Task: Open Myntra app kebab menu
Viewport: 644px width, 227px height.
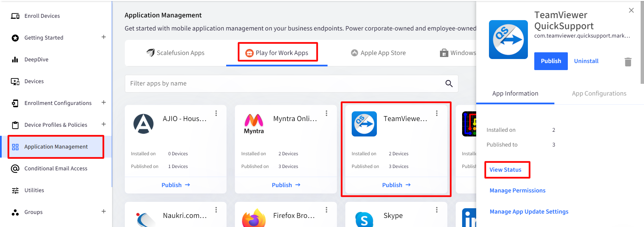Action: 326,113
